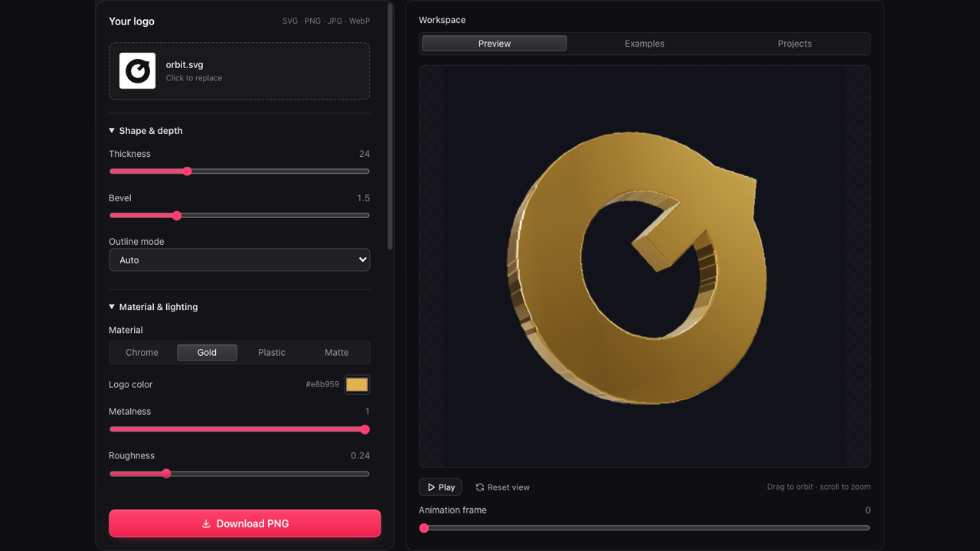Viewport: 980px width, 551px height.
Task: Switch to the Projects tab
Action: [x=795, y=44]
